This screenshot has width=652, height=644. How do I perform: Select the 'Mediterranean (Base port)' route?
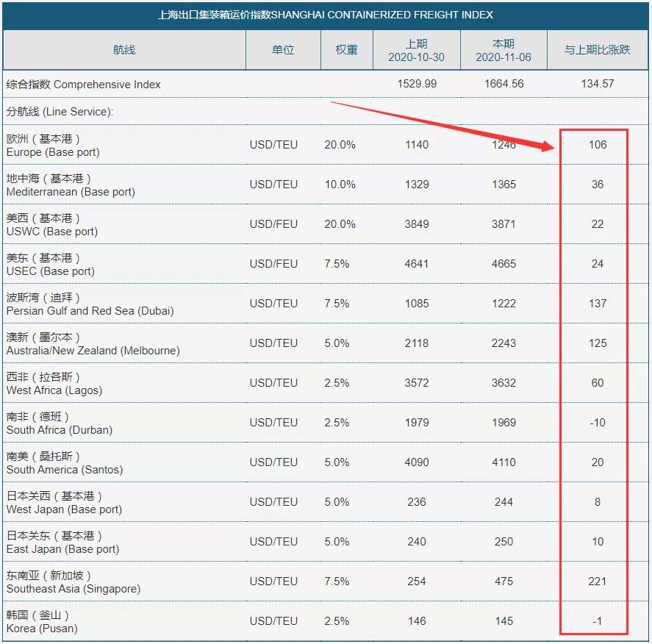point(71,192)
